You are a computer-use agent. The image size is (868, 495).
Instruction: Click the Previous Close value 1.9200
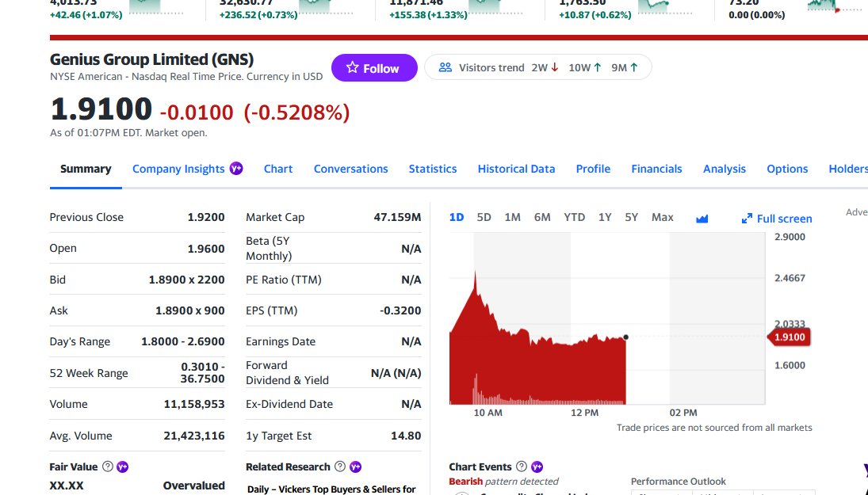tap(206, 217)
